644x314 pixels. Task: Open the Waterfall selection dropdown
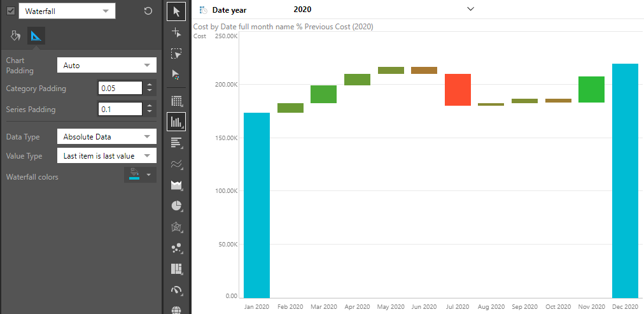click(67, 11)
